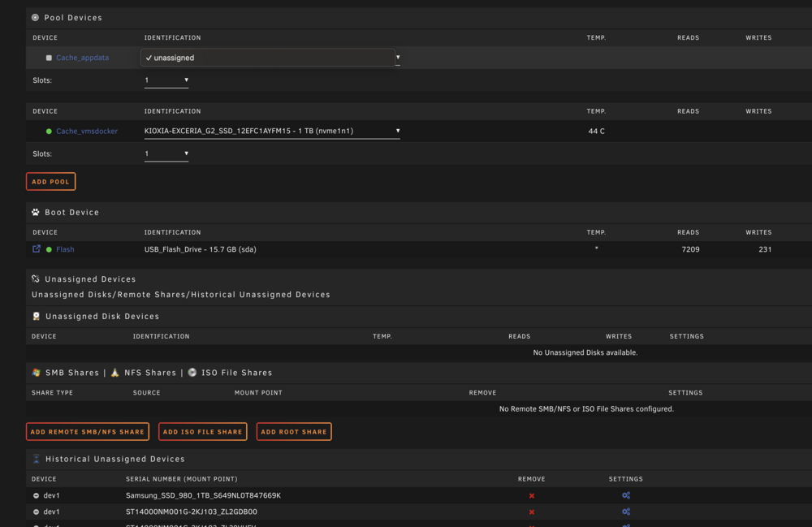Remove the Samsung_SSD_980 historical device with red X
Image resolution: width=812 pixels, height=527 pixels.
(531, 496)
